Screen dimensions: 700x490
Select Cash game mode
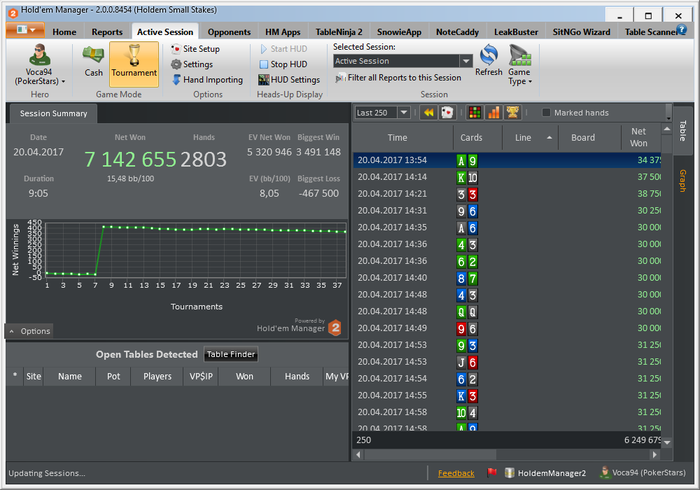pyautogui.click(x=93, y=61)
